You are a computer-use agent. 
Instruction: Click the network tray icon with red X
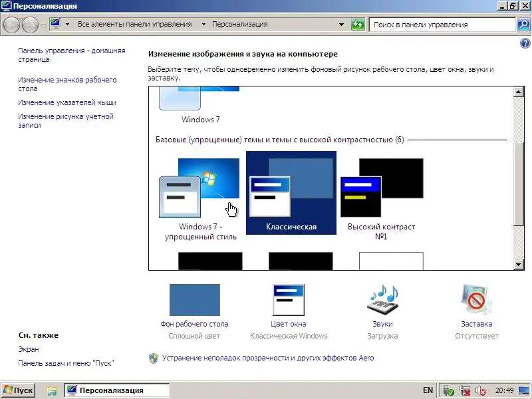(464, 391)
